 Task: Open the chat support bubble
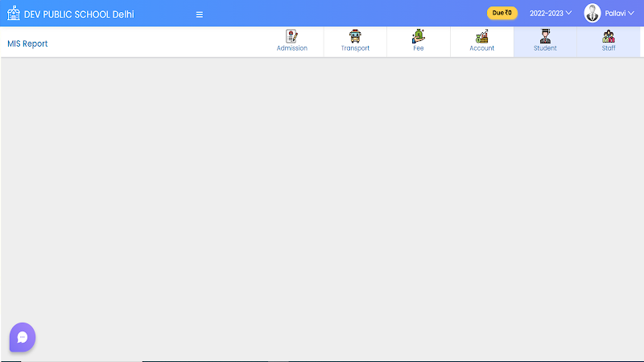(23, 337)
